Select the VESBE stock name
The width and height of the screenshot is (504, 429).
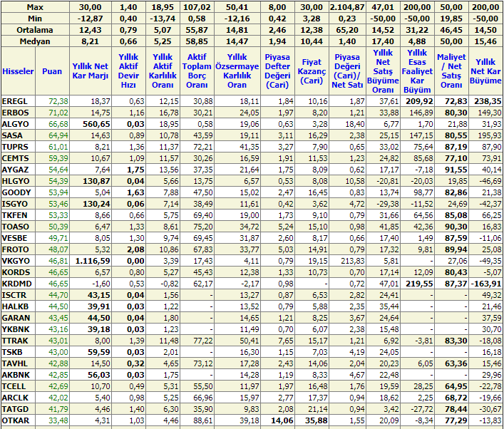tap(14, 239)
